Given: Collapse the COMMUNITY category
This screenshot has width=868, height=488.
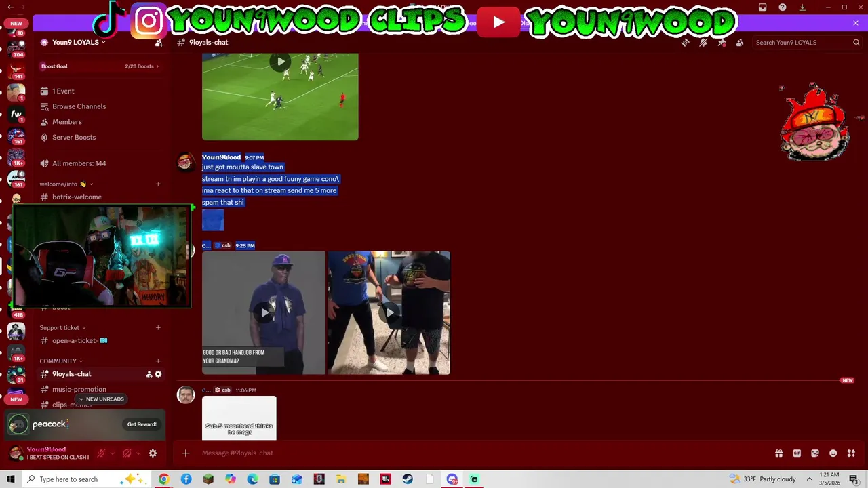Looking at the screenshot, I should 61,361.
